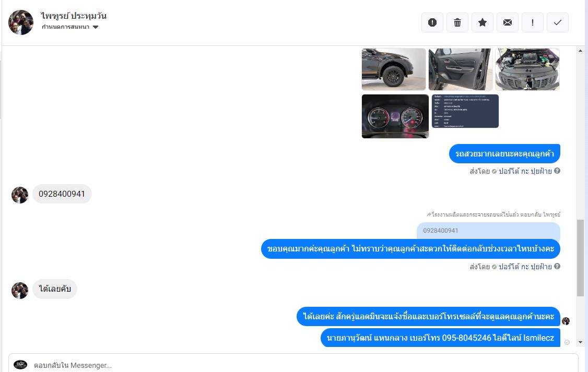Select the 0928400941 phone number message
The width and height of the screenshot is (588, 372).
point(62,194)
